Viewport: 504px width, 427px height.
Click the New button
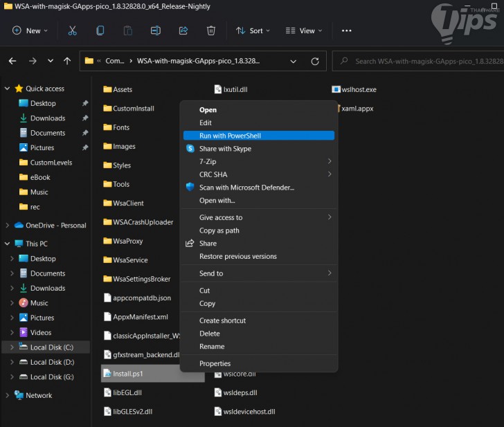point(30,30)
